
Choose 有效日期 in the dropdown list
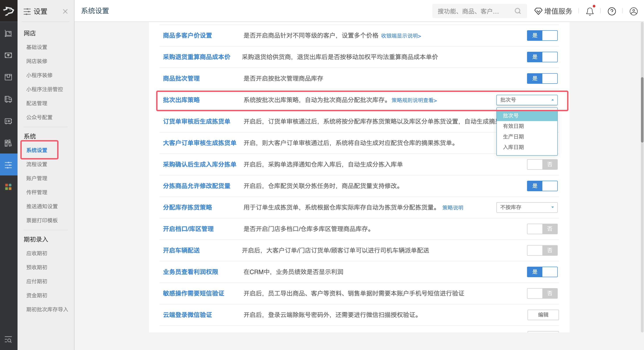pos(527,126)
